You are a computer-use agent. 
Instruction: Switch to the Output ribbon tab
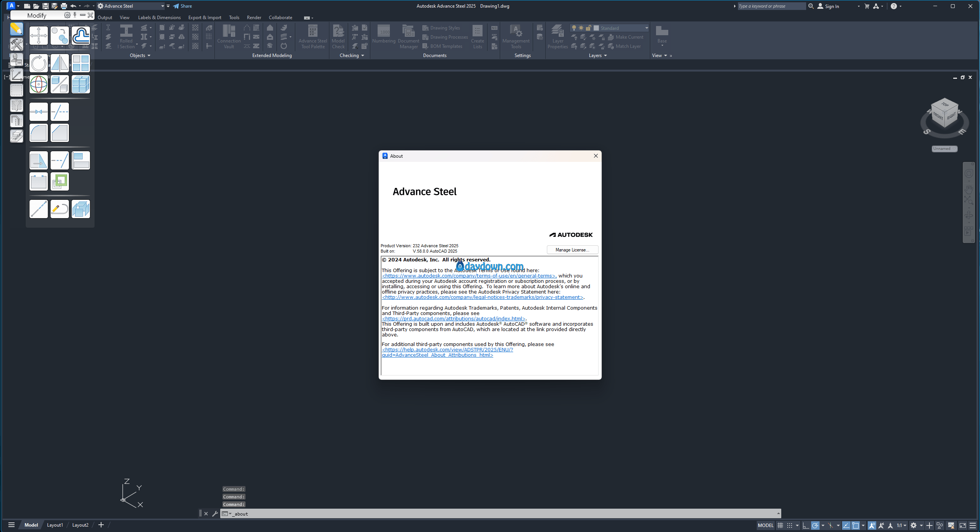(x=105, y=18)
